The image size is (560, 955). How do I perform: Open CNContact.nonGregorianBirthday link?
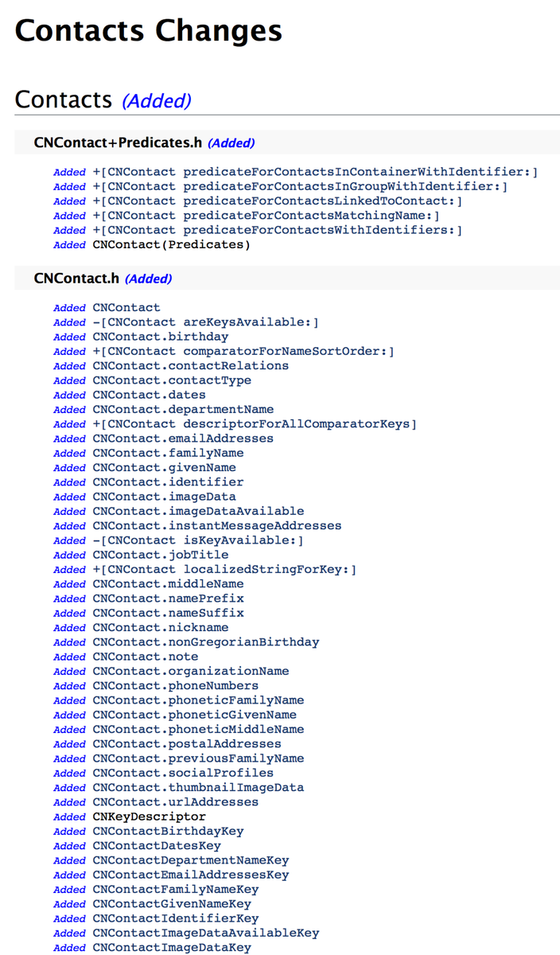205,641
